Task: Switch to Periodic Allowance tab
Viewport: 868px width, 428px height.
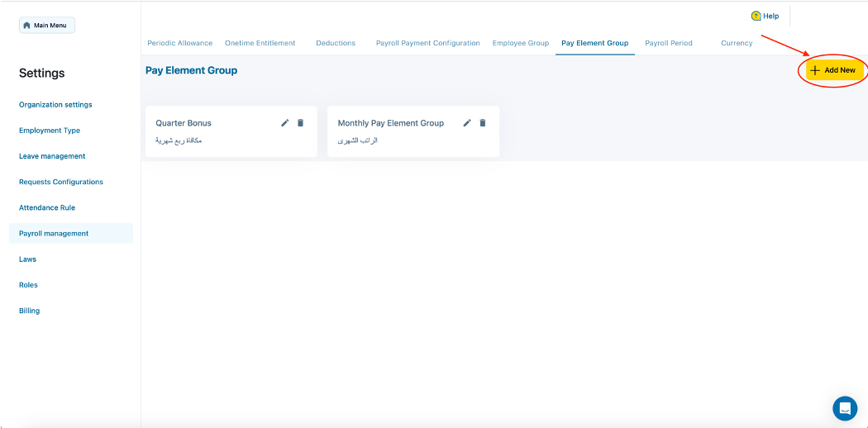Action: (x=179, y=43)
